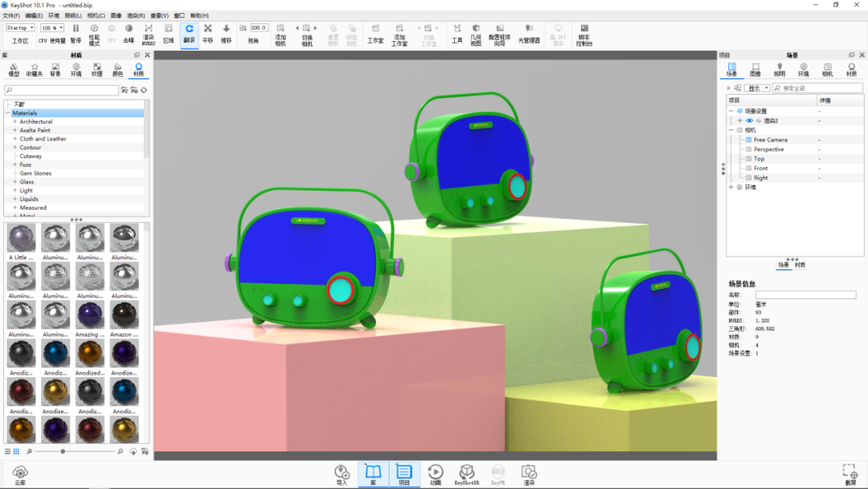Click the 截屏 (screenshot) icon
Screen dimensions: 868x489
click(850, 475)
